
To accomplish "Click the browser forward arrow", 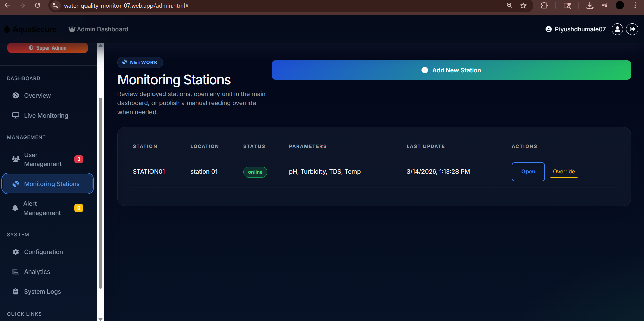I will point(22,5).
